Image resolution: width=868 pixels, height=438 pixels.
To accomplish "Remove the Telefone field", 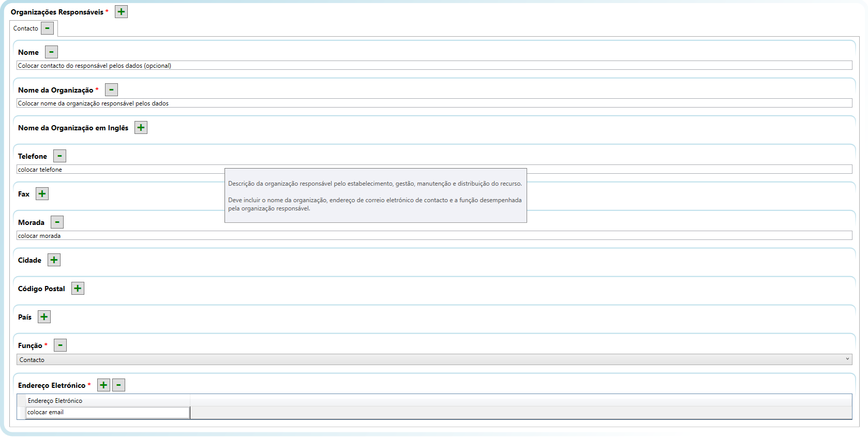I will tap(59, 156).
